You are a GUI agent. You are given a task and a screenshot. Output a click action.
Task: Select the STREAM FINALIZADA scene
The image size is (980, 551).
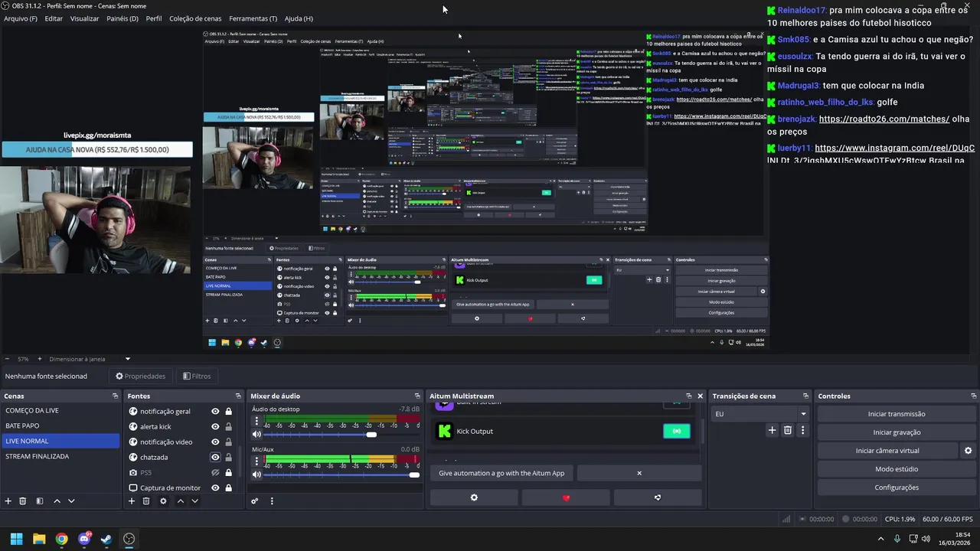pos(60,457)
